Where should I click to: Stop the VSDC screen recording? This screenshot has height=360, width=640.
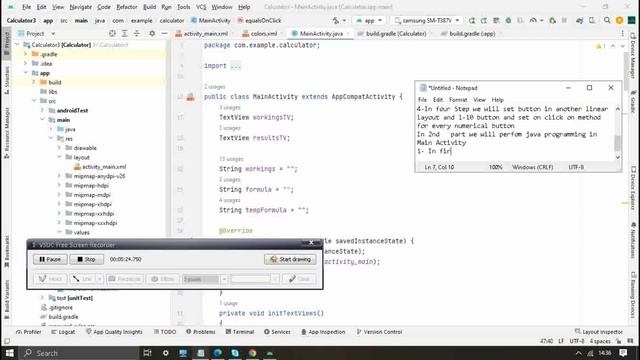(87, 259)
